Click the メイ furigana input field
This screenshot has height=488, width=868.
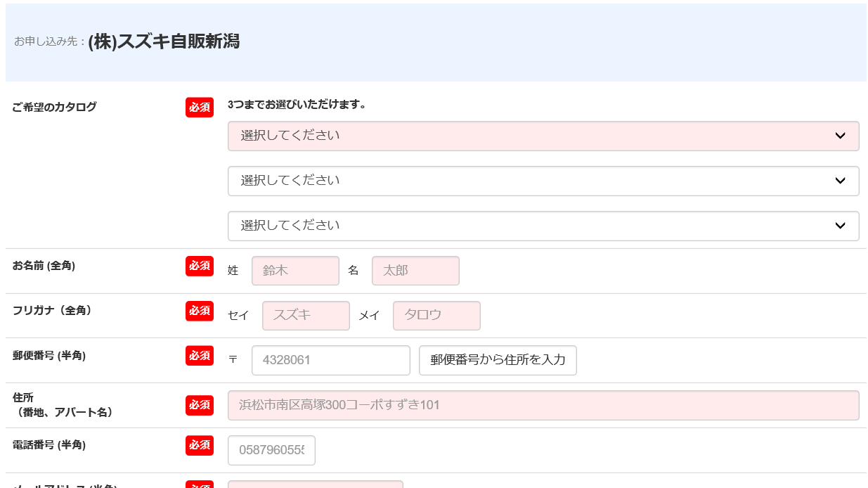(436, 316)
